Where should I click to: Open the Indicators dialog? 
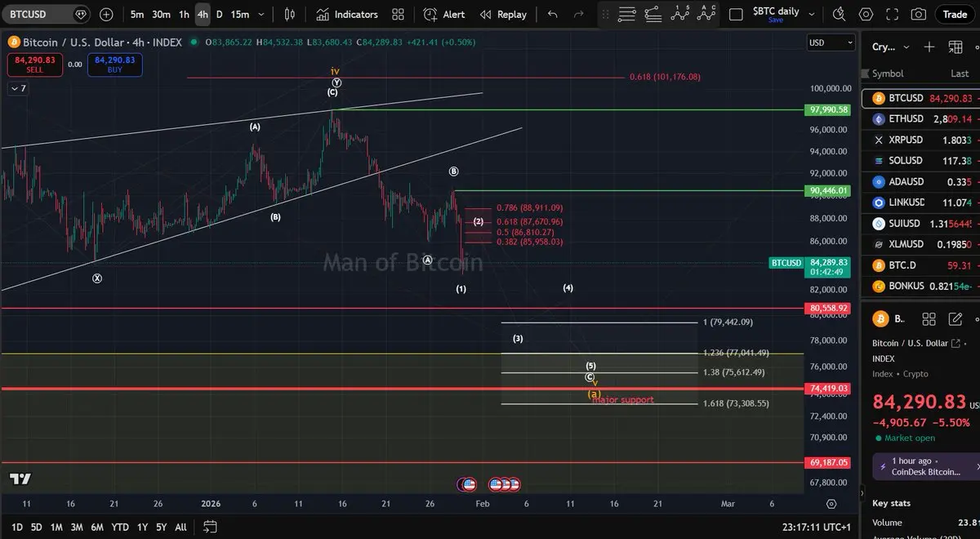click(347, 14)
